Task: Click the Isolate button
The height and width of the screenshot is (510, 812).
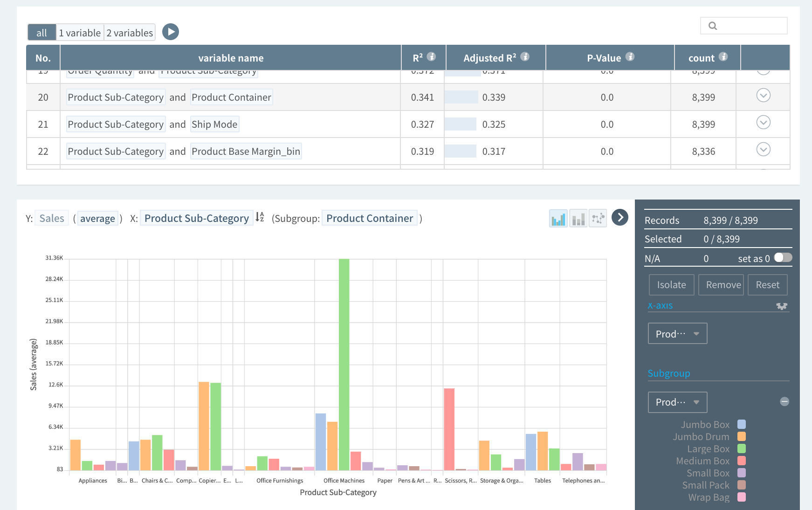Action: (x=671, y=285)
